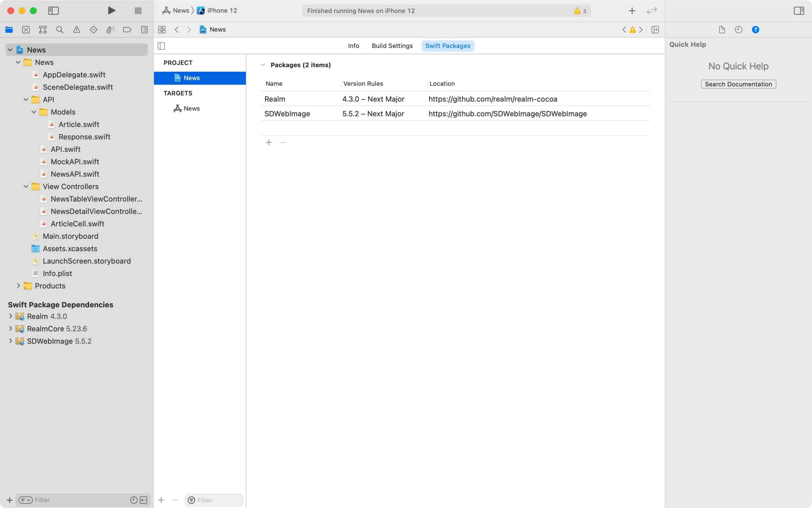This screenshot has height=508, width=812.
Task: Open the Project navigator folder icon
Action: coord(9,30)
